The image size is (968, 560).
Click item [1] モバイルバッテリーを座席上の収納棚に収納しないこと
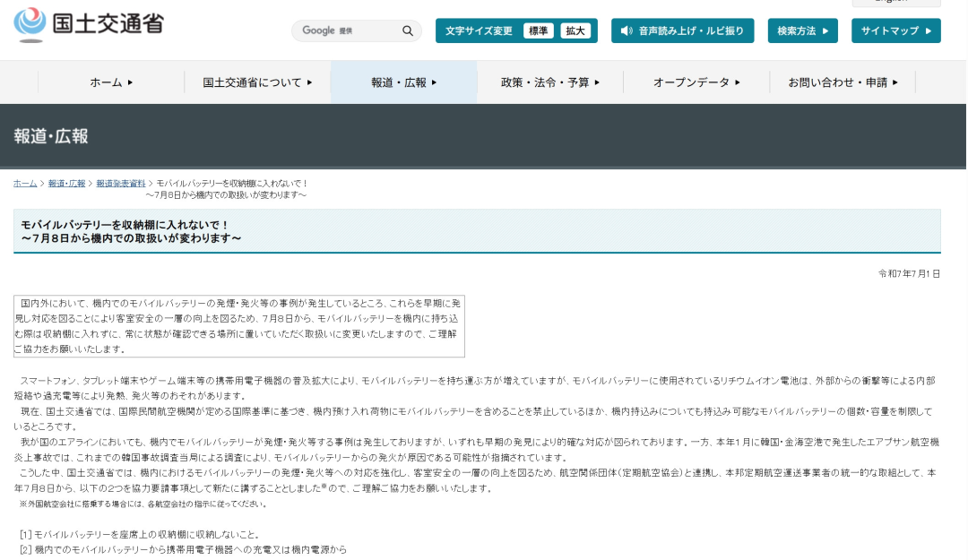pos(140,535)
